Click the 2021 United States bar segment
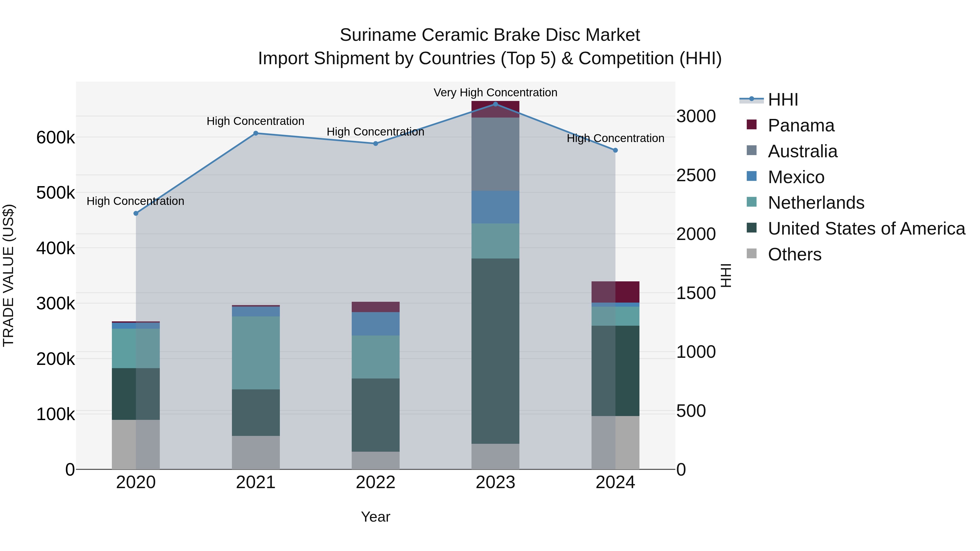The width and height of the screenshot is (980, 551). click(x=256, y=413)
